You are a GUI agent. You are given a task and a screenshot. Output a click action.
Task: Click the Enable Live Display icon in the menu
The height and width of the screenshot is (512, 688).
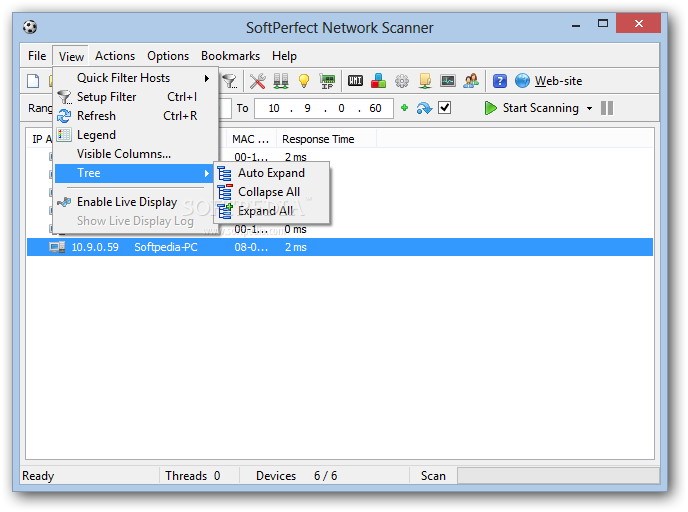pos(64,202)
